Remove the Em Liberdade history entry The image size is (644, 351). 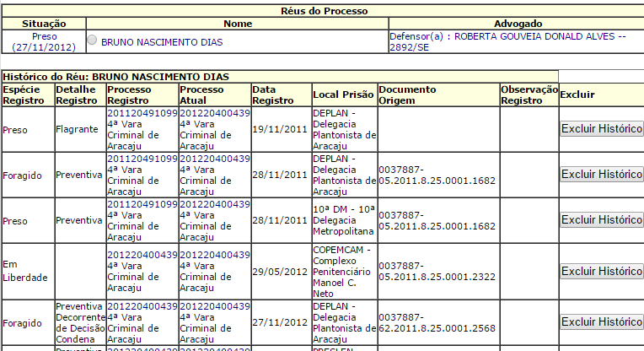[x=602, y=272]
